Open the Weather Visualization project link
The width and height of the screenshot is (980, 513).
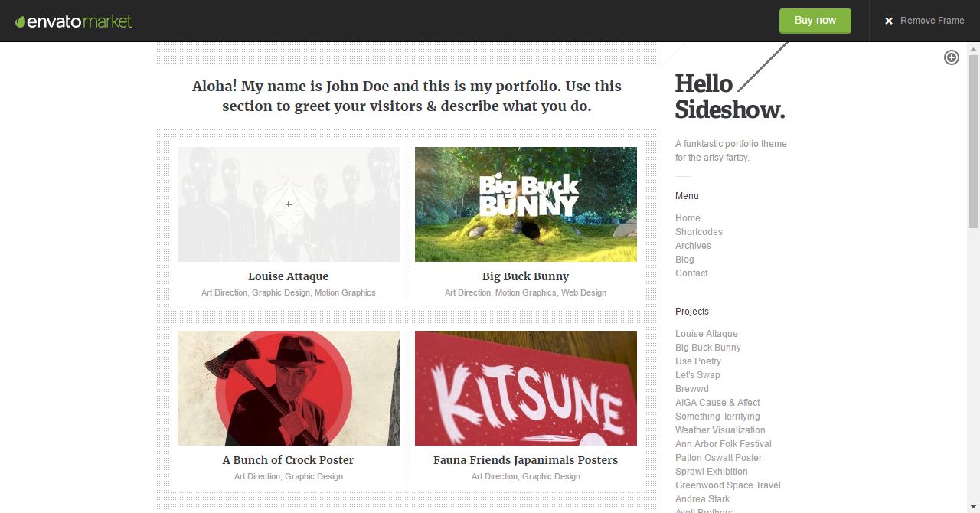(720, 430)
